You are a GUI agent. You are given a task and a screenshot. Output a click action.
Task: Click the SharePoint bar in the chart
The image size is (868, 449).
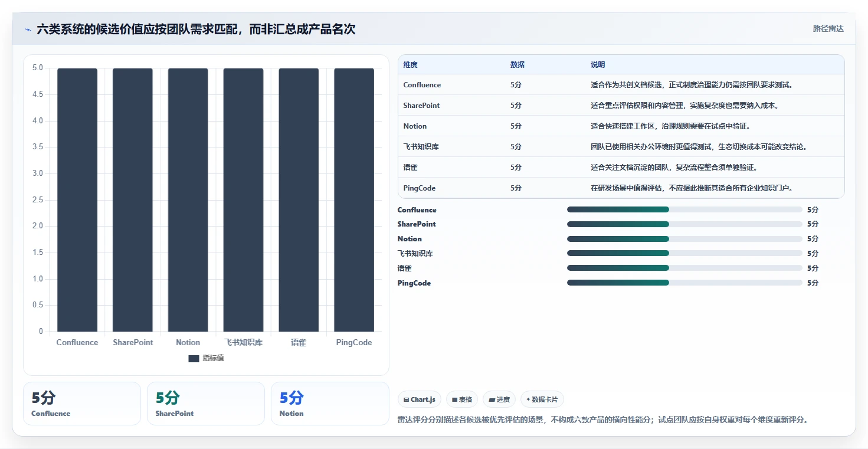click(133, 200)
